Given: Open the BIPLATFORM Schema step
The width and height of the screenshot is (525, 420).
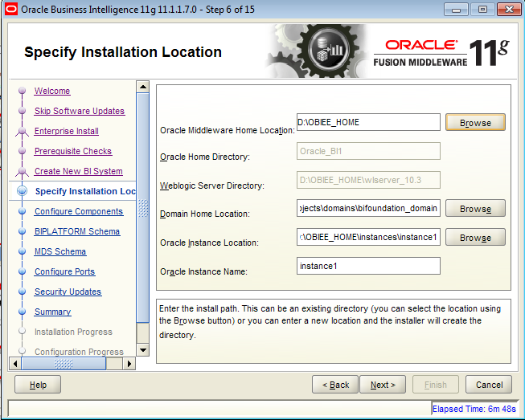Looking at the screenshot, I should (77, 231).
